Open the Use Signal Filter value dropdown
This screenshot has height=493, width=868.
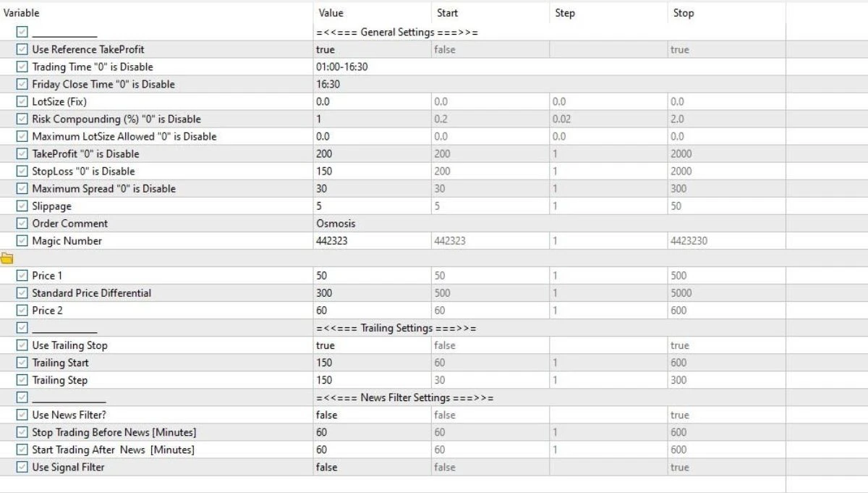point(372,467)
